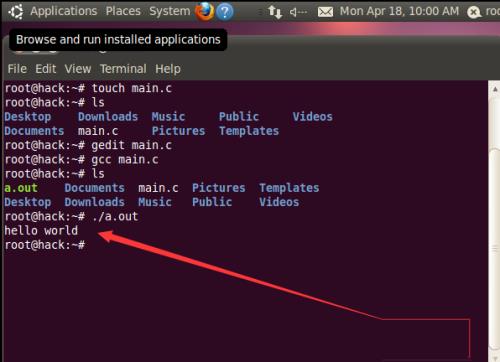Open the System menu

pos(169,11)
